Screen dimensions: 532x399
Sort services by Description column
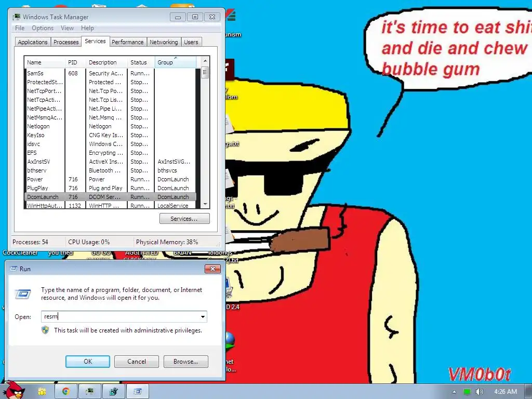click(107, 62)
